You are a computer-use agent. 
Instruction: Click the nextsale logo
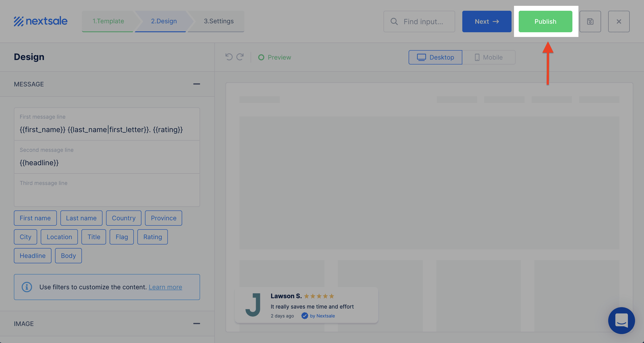point(41,21)
